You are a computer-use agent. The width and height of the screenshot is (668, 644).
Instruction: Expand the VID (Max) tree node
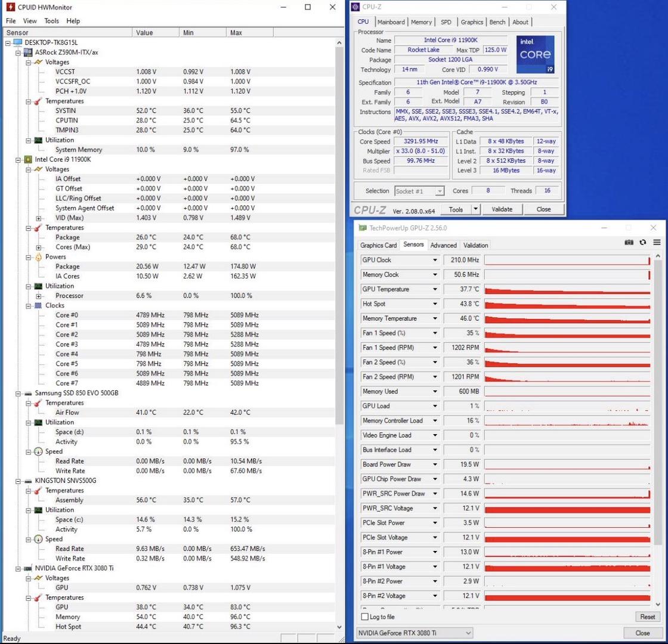pyautogui.click(x=39, y=218)
